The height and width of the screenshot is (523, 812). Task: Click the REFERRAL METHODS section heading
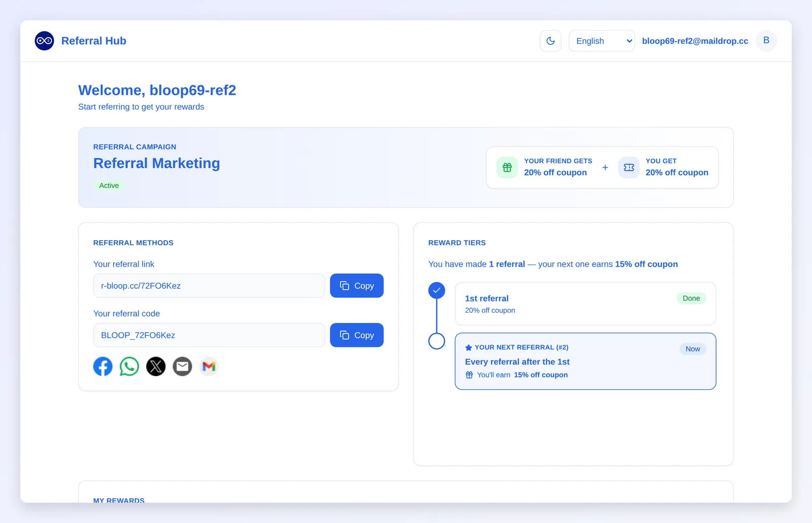133,243
